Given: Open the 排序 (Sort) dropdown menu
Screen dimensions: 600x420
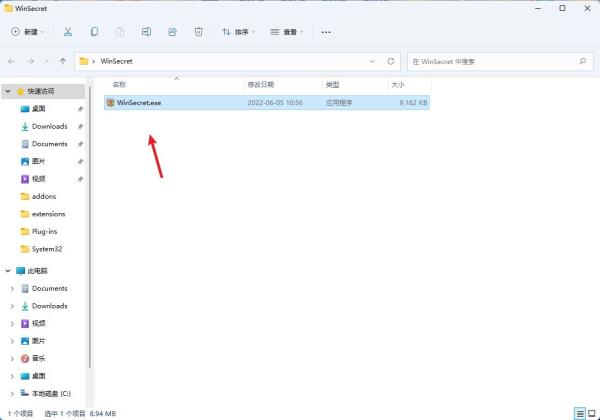Looking at the screenshot, I should coord(240,32).
